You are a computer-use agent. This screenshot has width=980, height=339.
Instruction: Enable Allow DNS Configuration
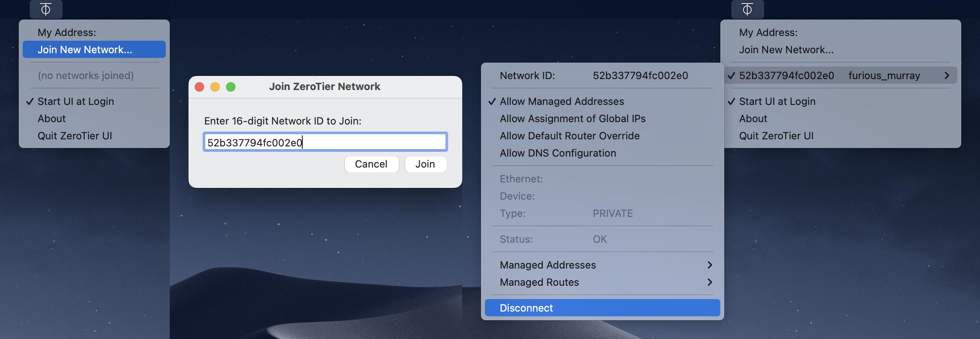coord(558,153)
